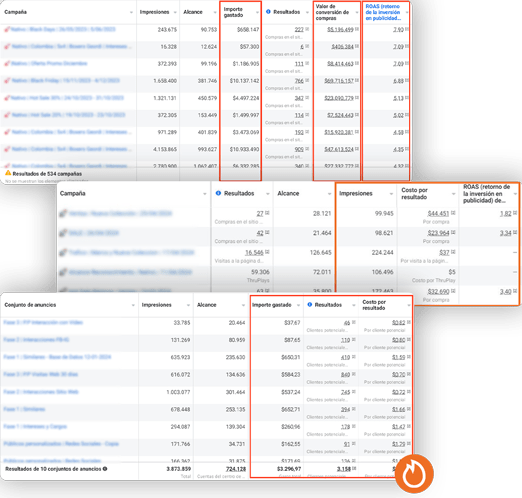The width and height of the screenshot is (522, 498).
Task: Open the first blue campaign name link
Action: click(63, 29)
